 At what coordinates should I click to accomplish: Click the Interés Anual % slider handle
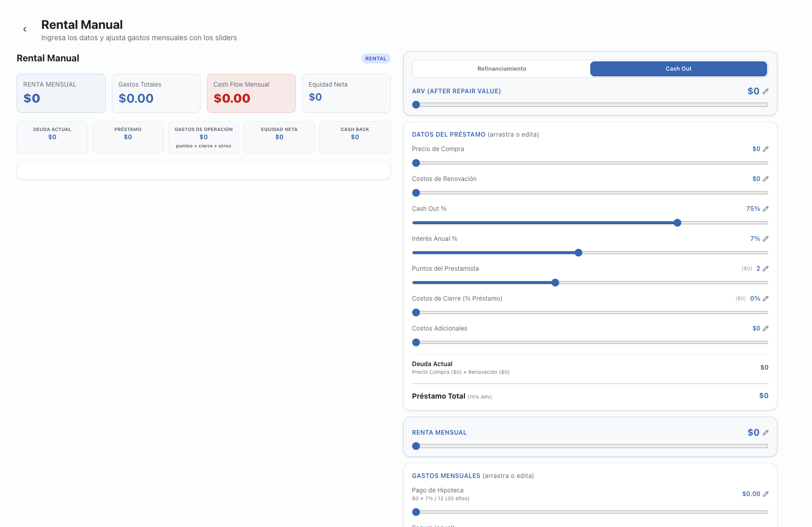[578, 253]
